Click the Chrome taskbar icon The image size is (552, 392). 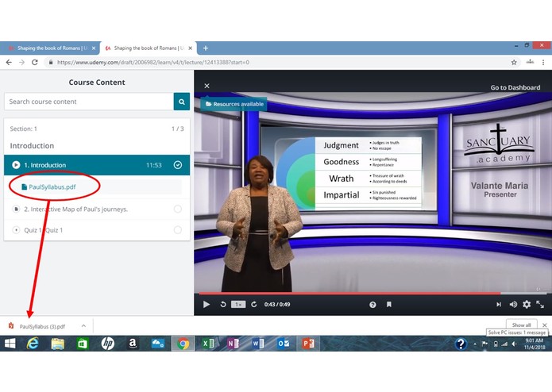pos(183,344)
